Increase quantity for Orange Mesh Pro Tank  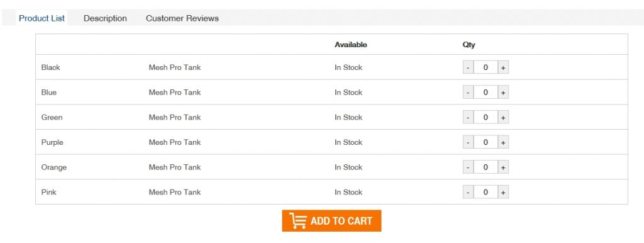(503, 167)
